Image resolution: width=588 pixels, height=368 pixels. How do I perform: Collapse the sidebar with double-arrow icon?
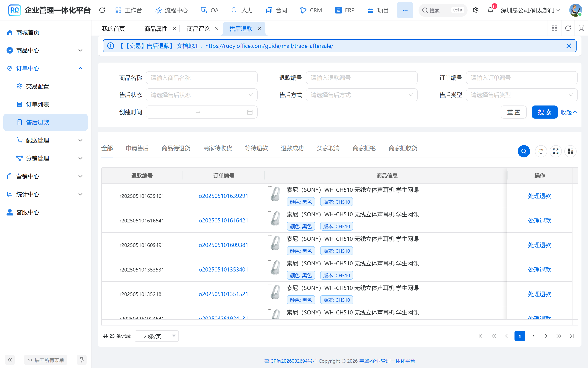pyautogui.click(x=10, y=360)
